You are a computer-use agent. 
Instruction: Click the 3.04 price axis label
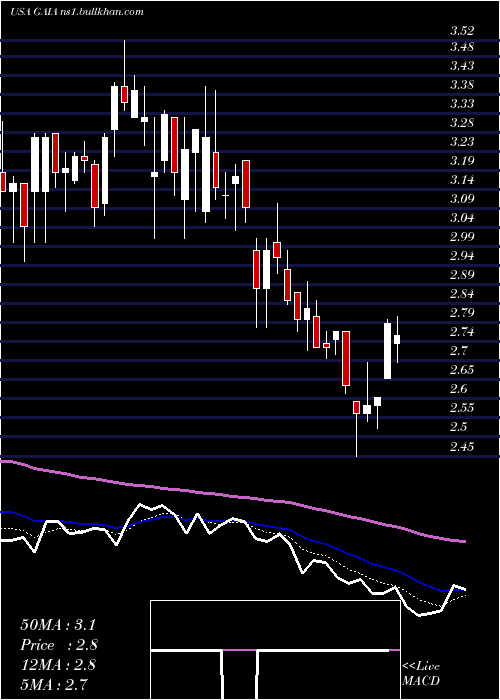click(462, 217)
